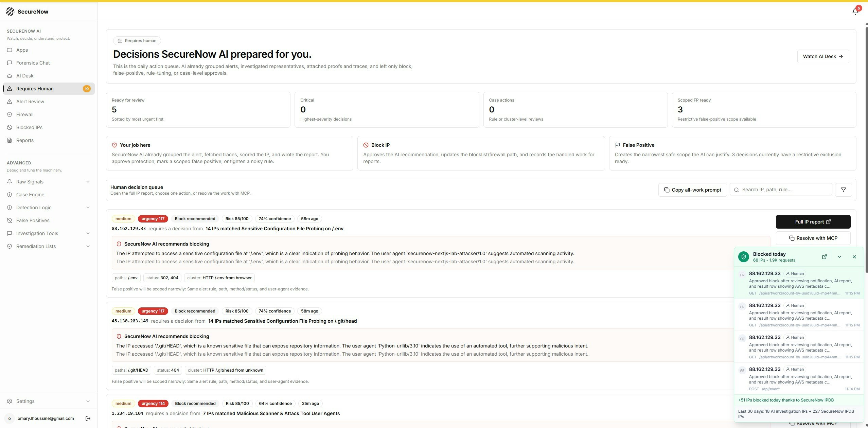
Task: Expand the Settings chevron
Action: pyautogui.click(x=88, y=401)
